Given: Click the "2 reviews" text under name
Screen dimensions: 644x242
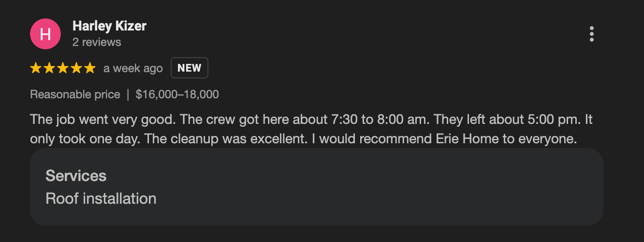Looking at the screenshot, I should pos(97,42).
